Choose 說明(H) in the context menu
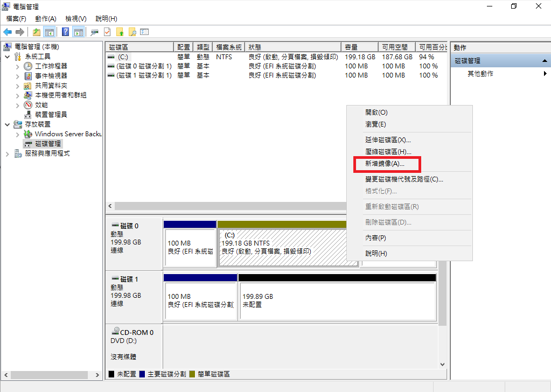Viewport: 551px width, 392px height. (x=409, y=253)
